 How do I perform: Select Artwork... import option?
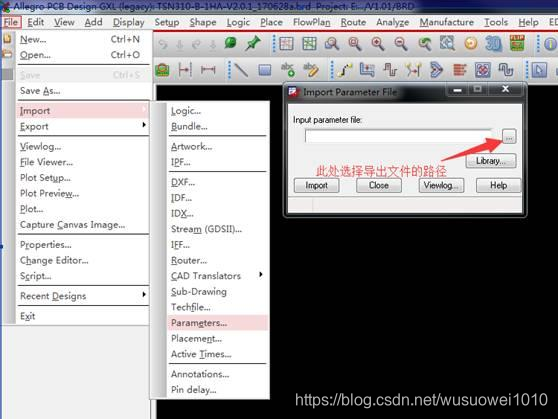[217, 146]
